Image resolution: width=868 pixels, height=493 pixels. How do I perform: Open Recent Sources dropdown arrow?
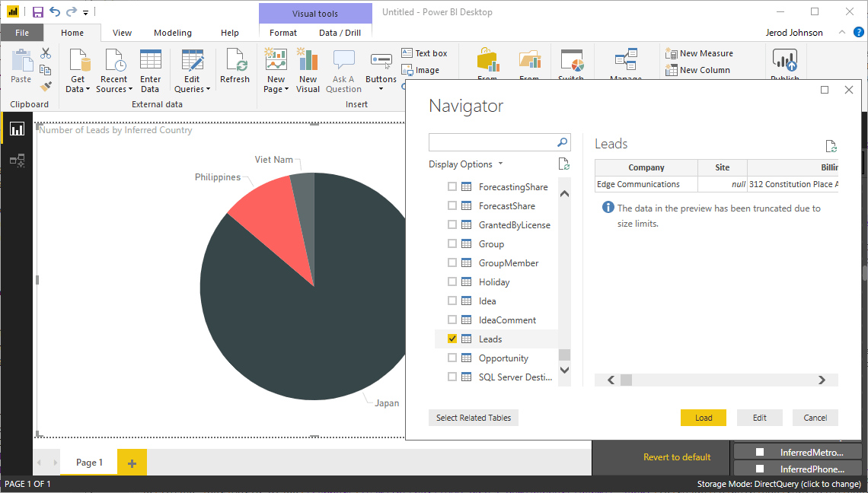pos(131,89)
